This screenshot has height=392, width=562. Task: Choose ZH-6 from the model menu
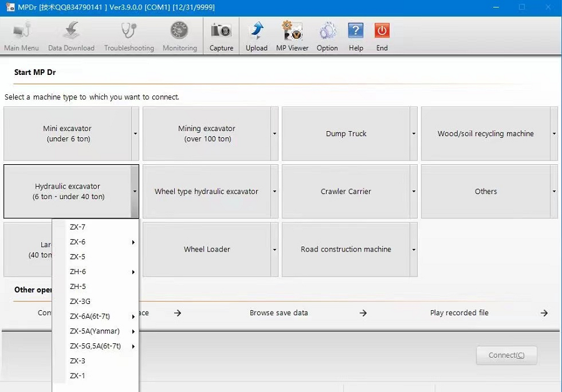(96, 272)
